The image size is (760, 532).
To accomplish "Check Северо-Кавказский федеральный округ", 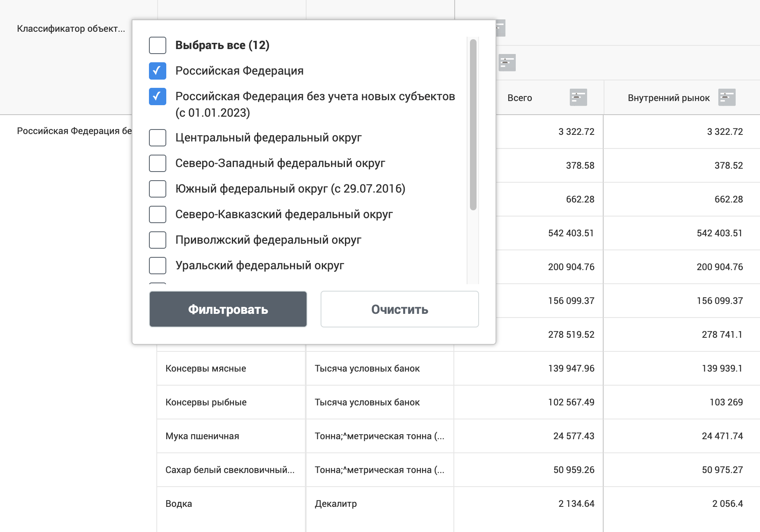I will (x=158, y=214).
